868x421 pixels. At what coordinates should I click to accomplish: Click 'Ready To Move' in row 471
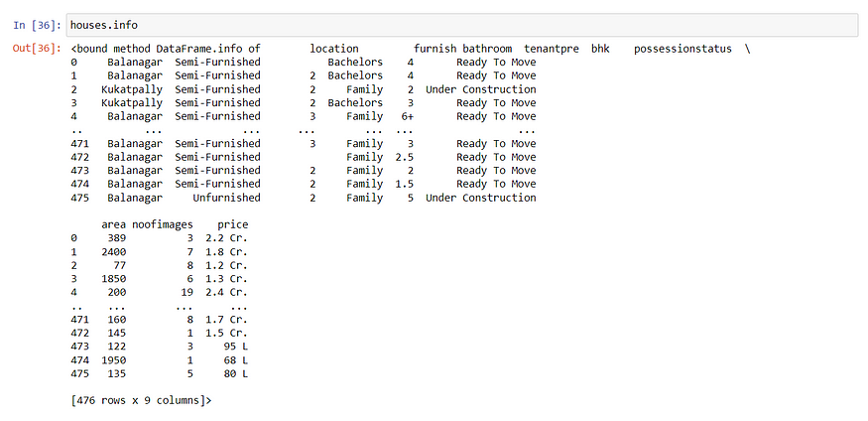pyautogui.click(x=496, y=143)
